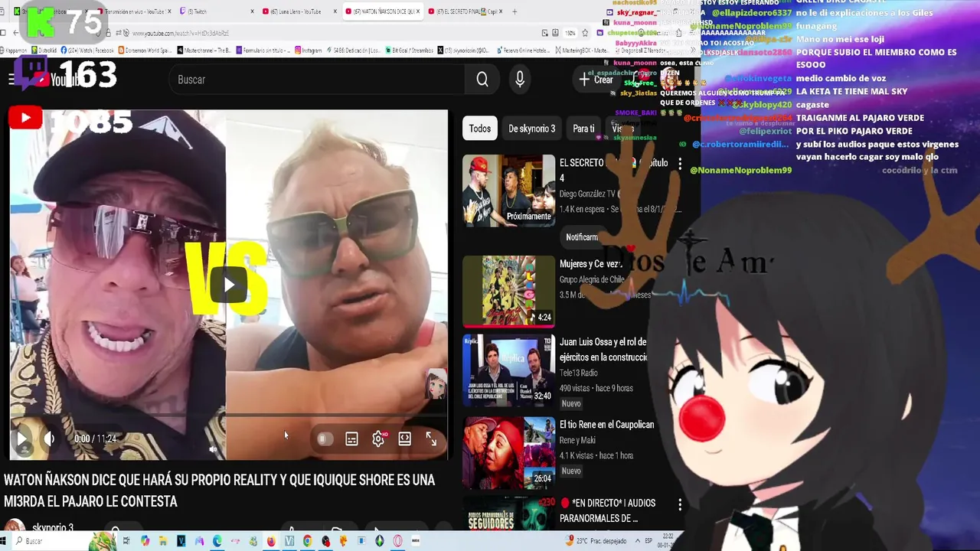Play the video with the center button
Viewport: 980px width, 551px height.
(x=229, y=285)
